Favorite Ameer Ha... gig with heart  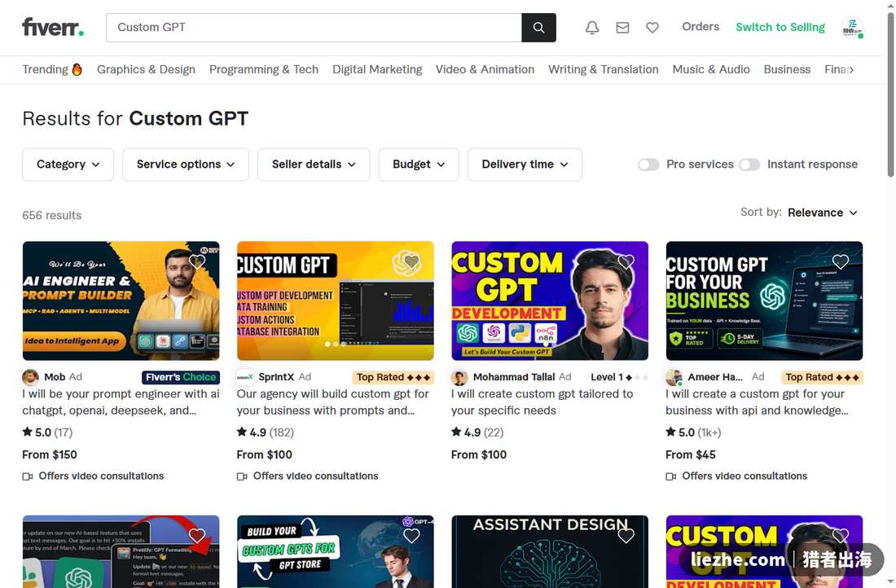[840, 261]
